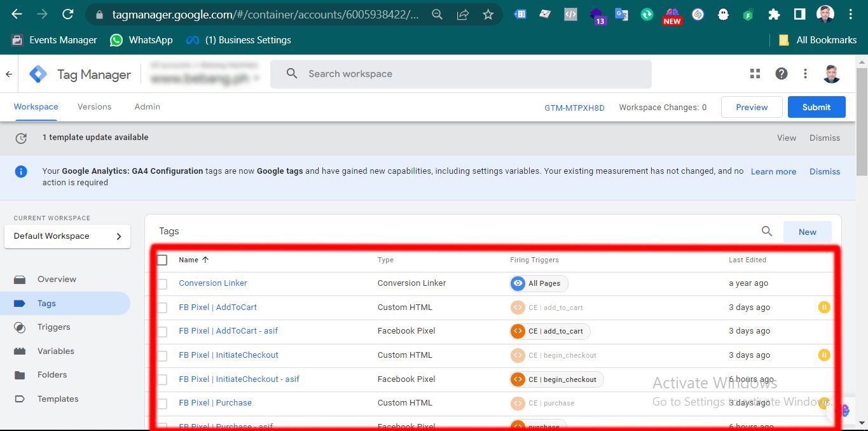Sort tags by Name column
This screenshot has width=868, height=431.
click(193, 260)
